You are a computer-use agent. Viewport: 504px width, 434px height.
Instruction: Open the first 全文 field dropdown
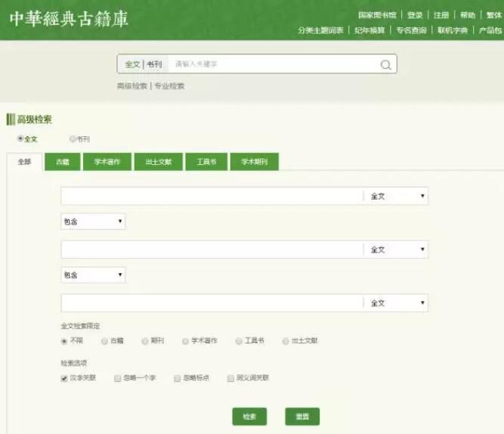click(397, 197)
